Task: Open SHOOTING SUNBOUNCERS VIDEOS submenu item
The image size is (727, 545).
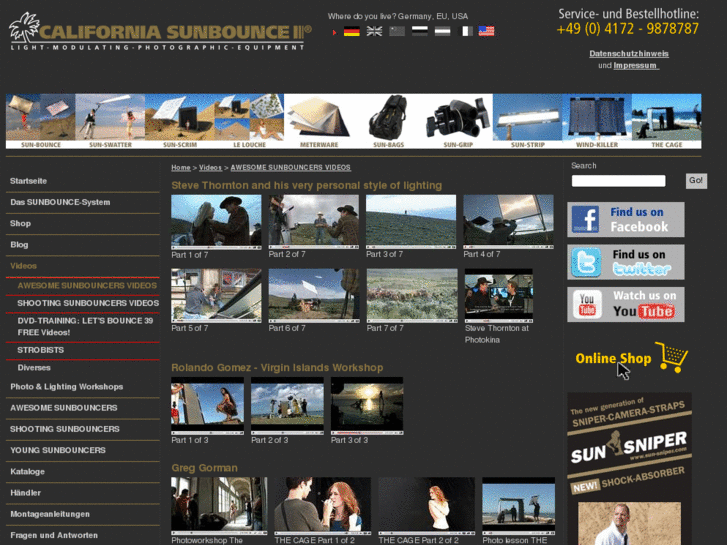Action: point(88,303)
